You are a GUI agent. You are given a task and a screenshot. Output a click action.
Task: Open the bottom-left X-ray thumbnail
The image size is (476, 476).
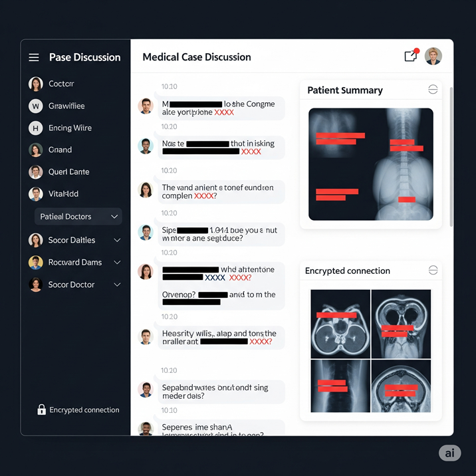coord(340,386)
